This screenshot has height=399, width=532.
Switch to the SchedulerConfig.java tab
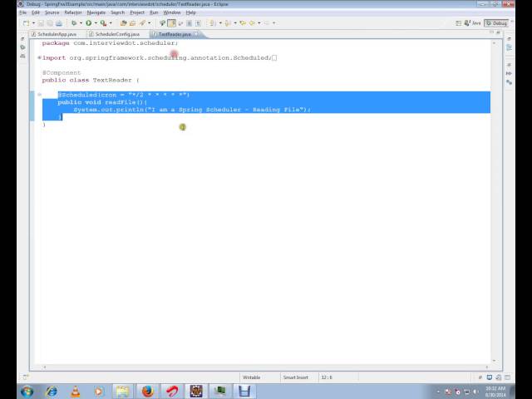click(115, 34)
